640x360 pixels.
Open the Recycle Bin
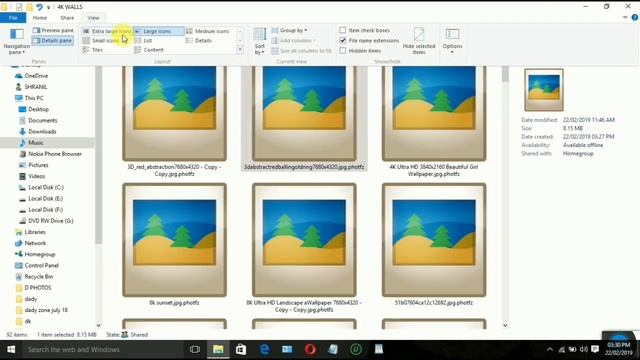(x=34, y=276)
